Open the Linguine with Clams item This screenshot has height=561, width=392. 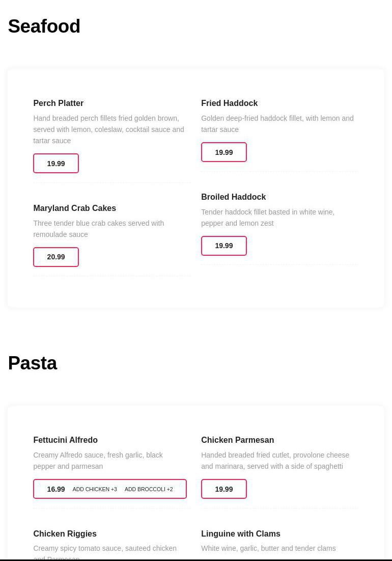pos(240,533)
